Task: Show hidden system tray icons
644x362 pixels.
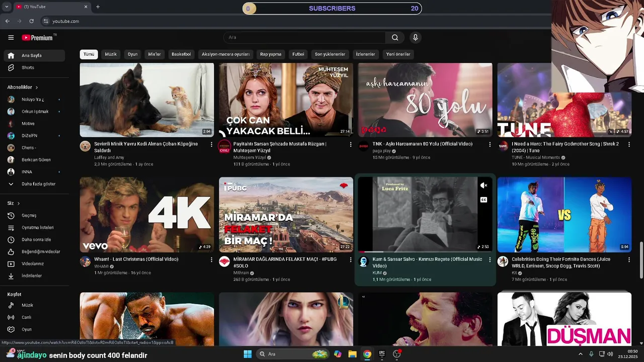Action: tap(580, 354)
